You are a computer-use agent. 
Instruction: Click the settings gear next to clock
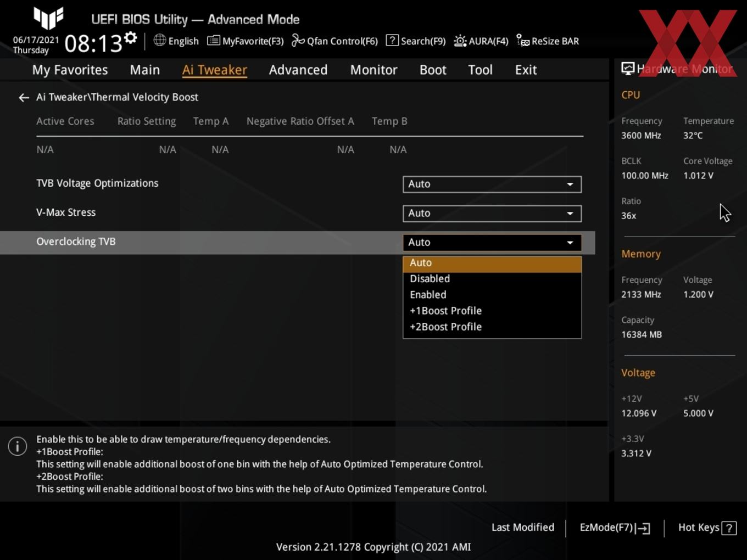[131, 38]
